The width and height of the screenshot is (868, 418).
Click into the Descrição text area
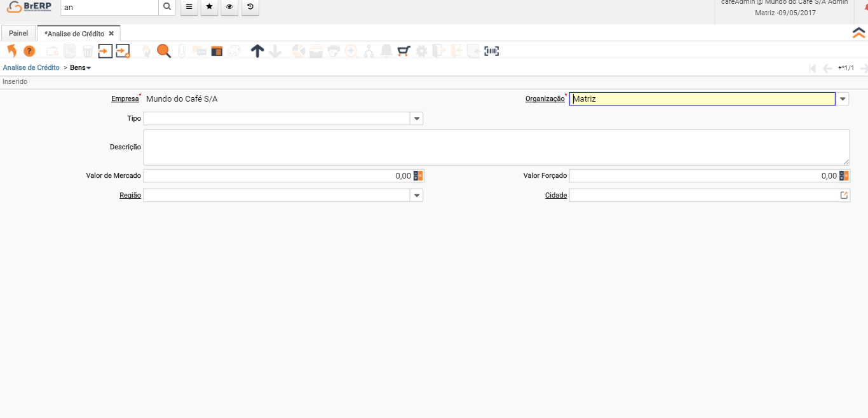point(496,147)
